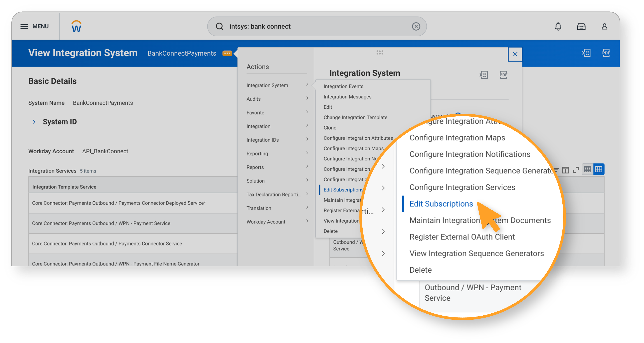Click related actions icon beside BankConnectPayments
The image size is (644, 343).
[227, 53]
